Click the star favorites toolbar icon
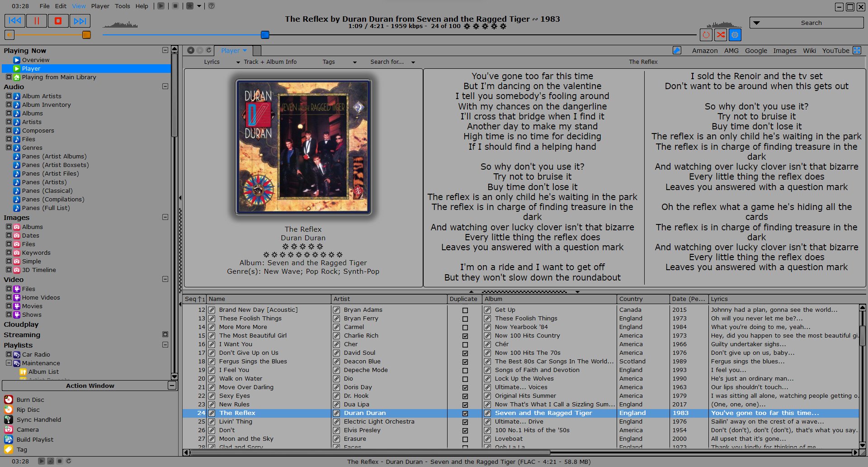 tap(190, 6)
